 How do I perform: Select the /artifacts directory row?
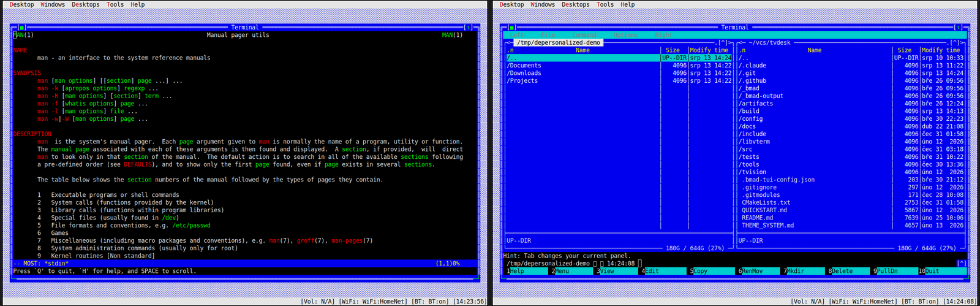coord(851,104)
